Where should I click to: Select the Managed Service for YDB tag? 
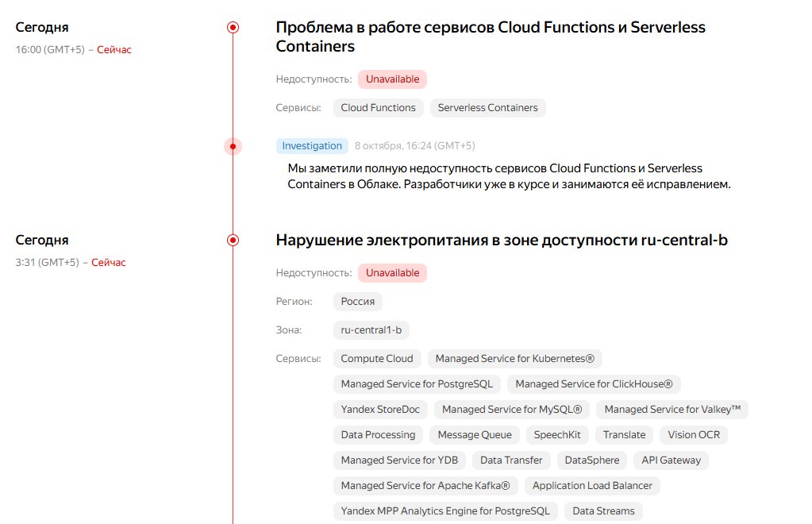(399, 460)
